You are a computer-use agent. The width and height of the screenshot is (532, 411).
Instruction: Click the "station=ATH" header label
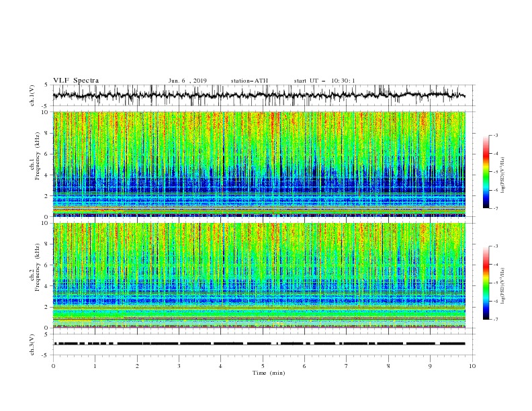pyautogui.click(x=249, y=81)
